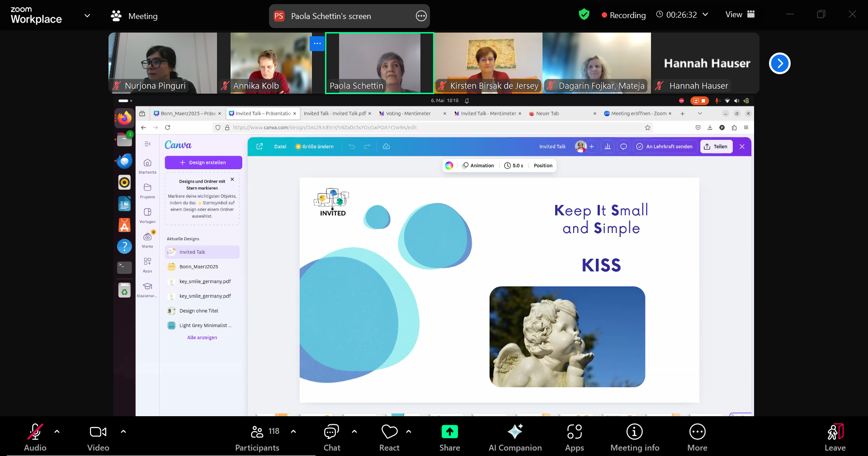868x456 pixels.
Task: Click the Recording indicator
Action: point(623,15)
